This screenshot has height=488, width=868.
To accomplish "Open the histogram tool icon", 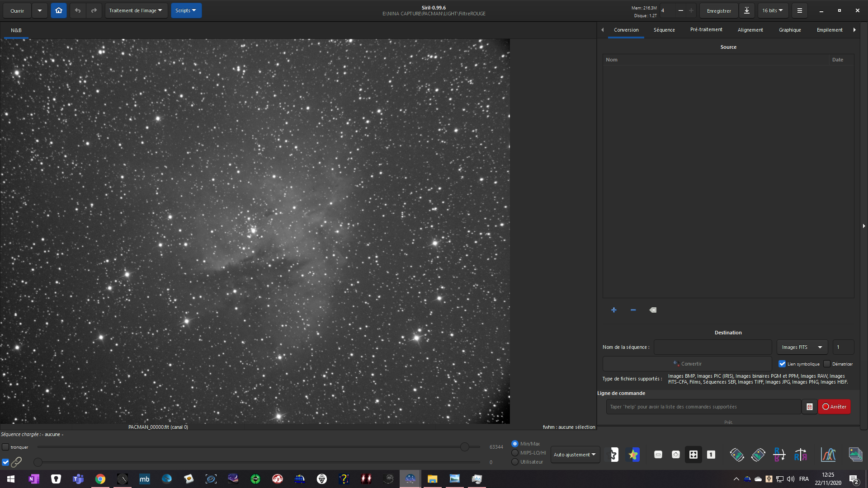I will click(x=828, y=455).
